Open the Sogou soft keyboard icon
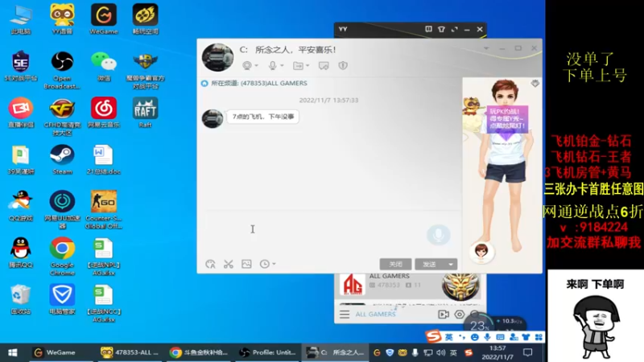Screen dimensions: 644x362 click(500, 337)
